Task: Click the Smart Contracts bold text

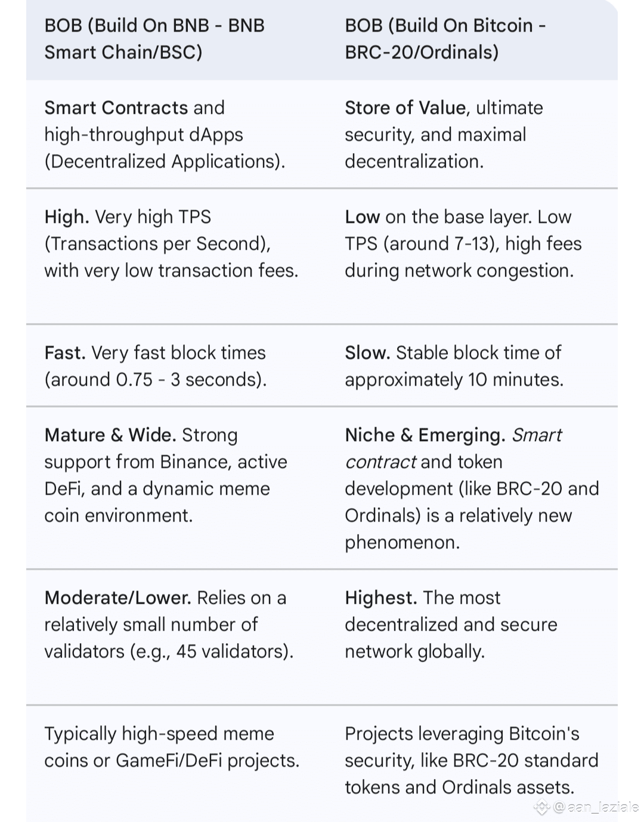Action: [116, 108]
